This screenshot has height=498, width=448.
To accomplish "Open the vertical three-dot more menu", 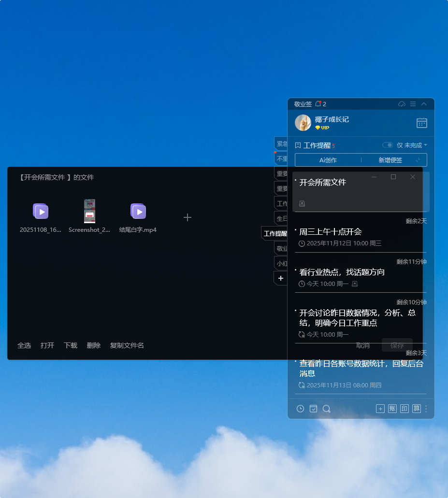I will coord(426,409).
